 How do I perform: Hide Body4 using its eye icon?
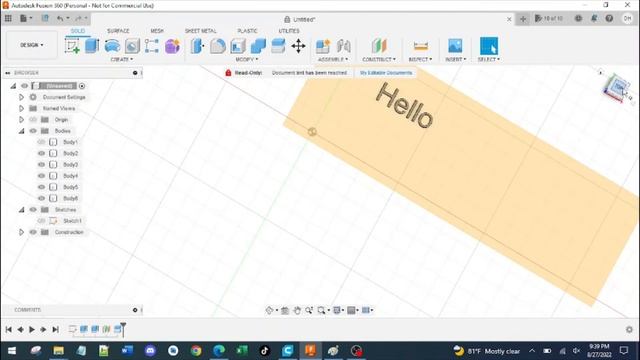pyautogui.click(x=42, y=176)
